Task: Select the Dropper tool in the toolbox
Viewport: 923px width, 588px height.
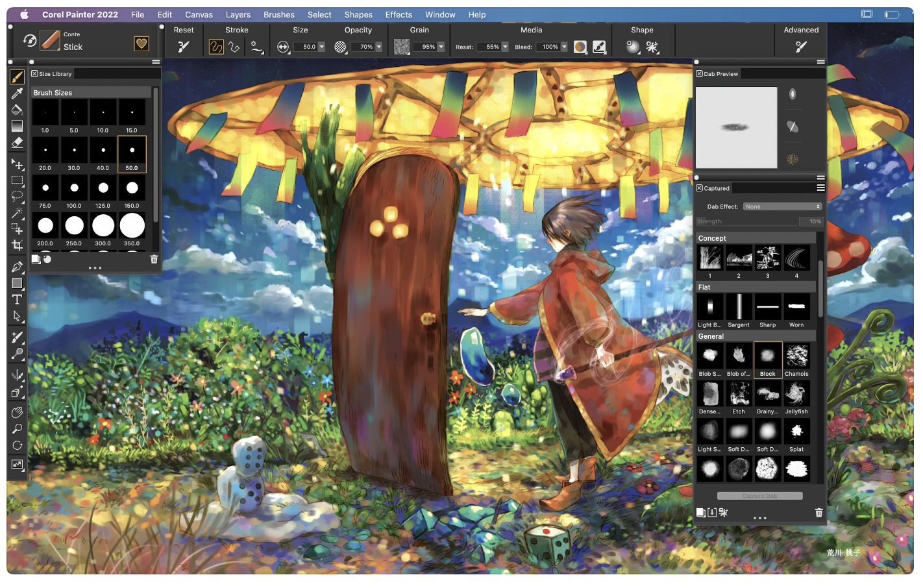Action: 18,93
